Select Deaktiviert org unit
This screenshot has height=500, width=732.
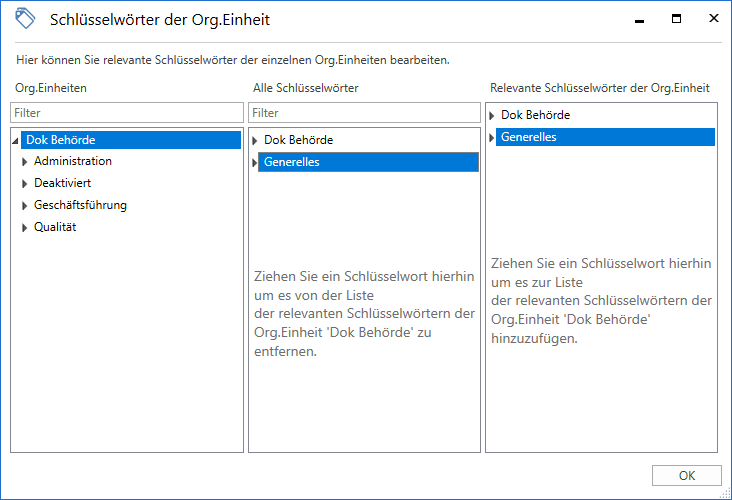point(62,183)
